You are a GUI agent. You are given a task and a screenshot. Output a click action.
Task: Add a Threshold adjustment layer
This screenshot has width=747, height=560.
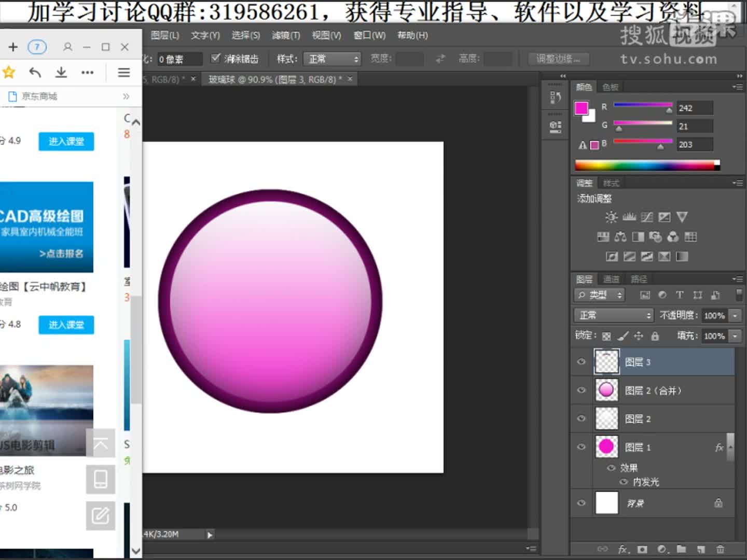tap(647, 256)
